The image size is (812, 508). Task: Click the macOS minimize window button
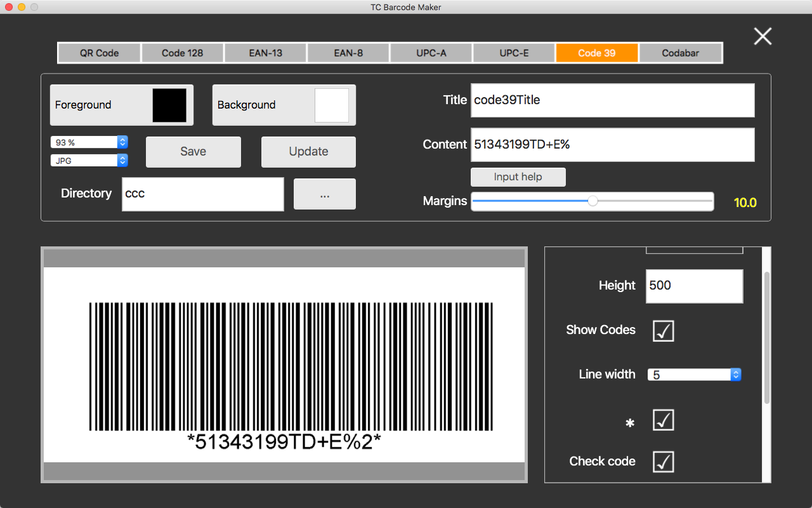click(x=22, y=7)
